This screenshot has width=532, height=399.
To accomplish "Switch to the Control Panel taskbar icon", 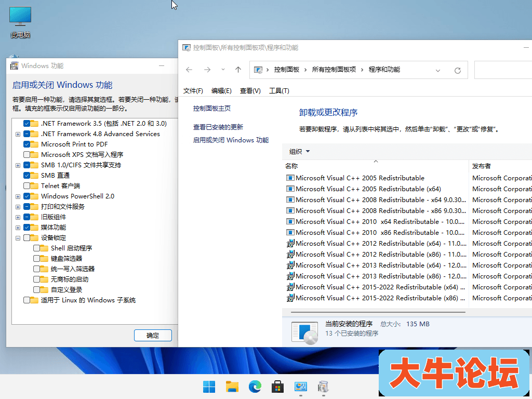I will (x=301, y=387).
